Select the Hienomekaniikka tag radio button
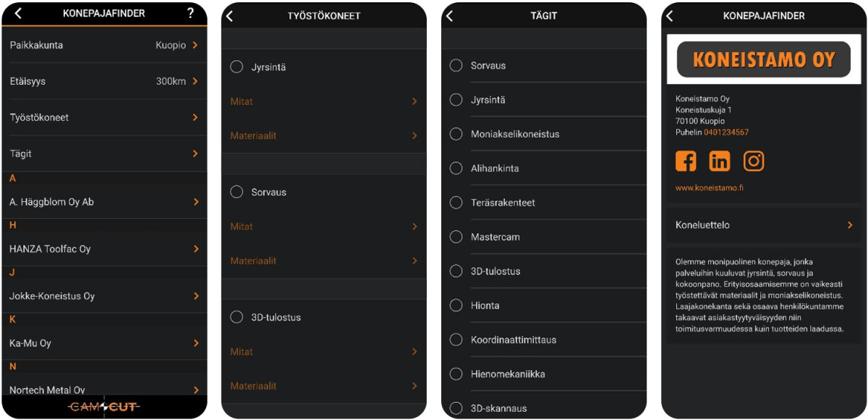The image size is (868, 420). coord(456,374)
